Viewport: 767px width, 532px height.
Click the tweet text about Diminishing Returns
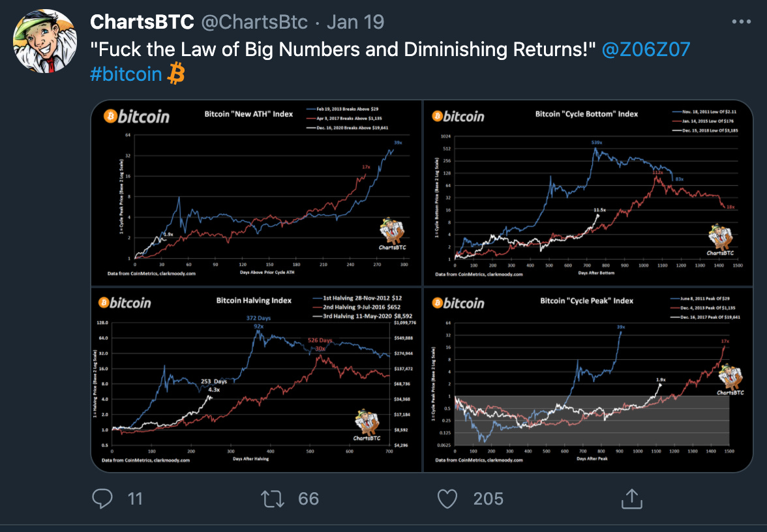[x=343, y=50]
